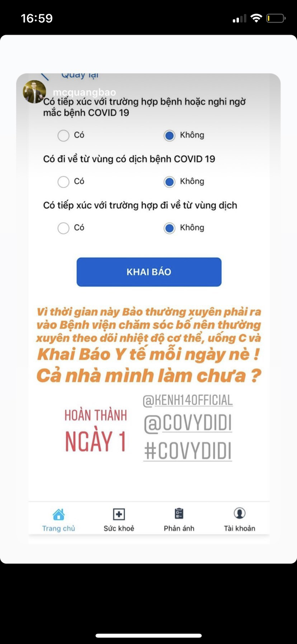The width and height of the screenshot is (297, 644).
Task: Open the Sức khoẻ health icon
Action: coord(119,514)
